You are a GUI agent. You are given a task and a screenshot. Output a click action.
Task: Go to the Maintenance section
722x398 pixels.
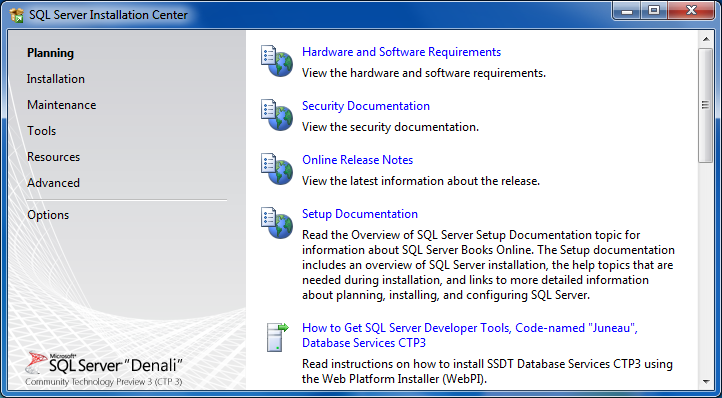pyautogui.click(x=62, y=105)
